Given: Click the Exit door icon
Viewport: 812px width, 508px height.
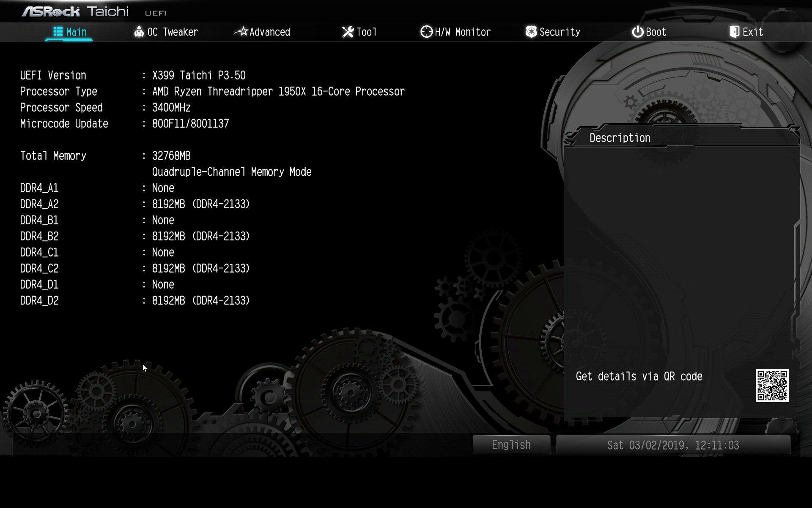Looking at the screenshot, I should click(735, 32).
